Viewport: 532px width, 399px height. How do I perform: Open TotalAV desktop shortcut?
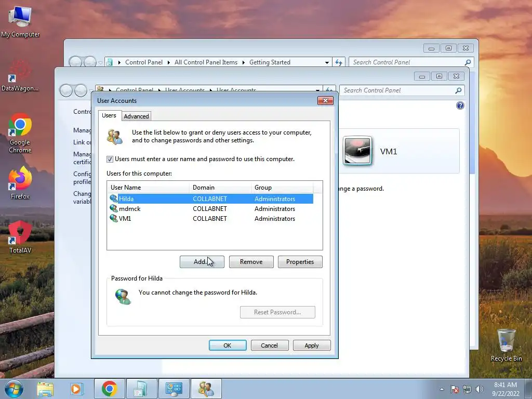tap(20, 237)
